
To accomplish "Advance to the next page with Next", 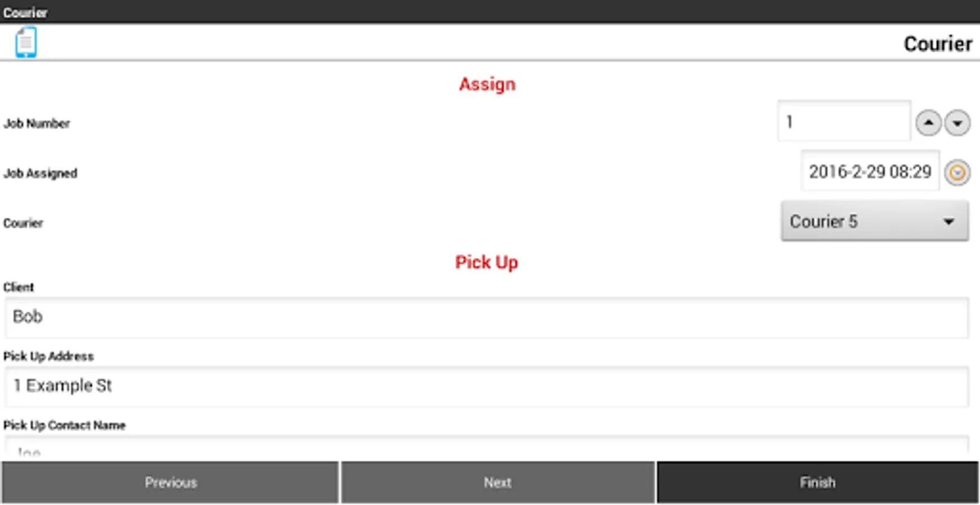I will (498, 481).
